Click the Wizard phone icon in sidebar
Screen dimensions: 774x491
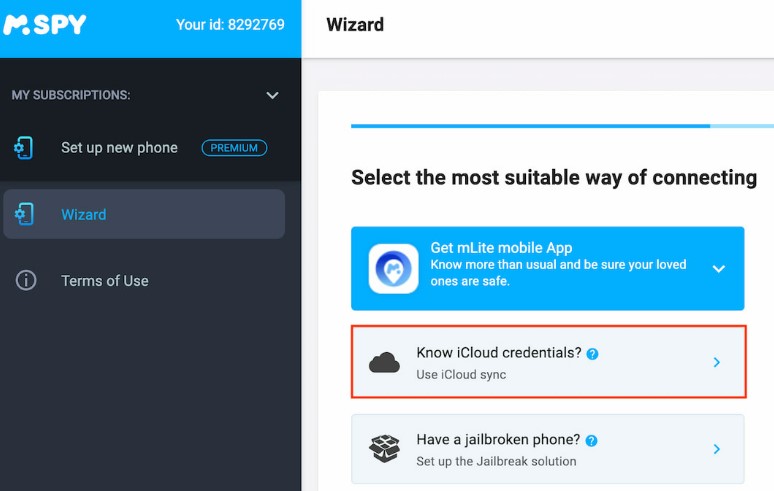(24, 214)
